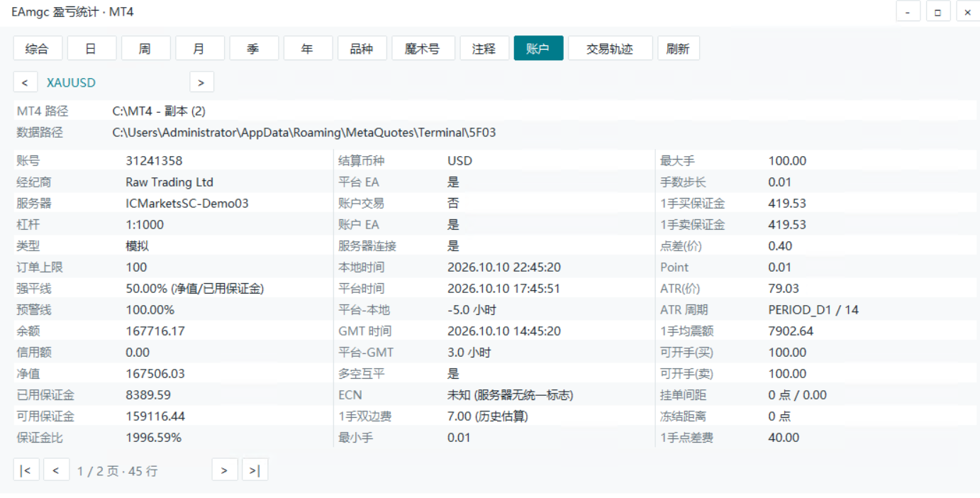Click the 刷新 refresh button
This screenshot has height=498, width=980.
[679, 48]
